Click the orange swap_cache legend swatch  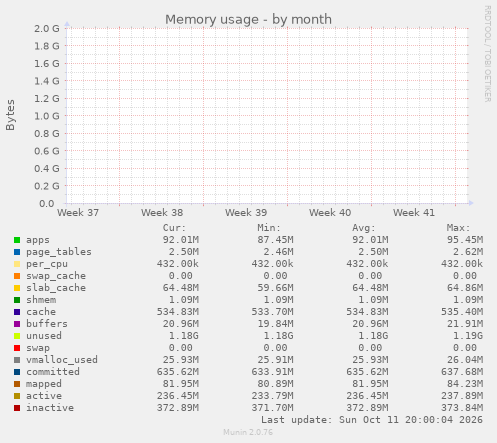tap(17, 276)
